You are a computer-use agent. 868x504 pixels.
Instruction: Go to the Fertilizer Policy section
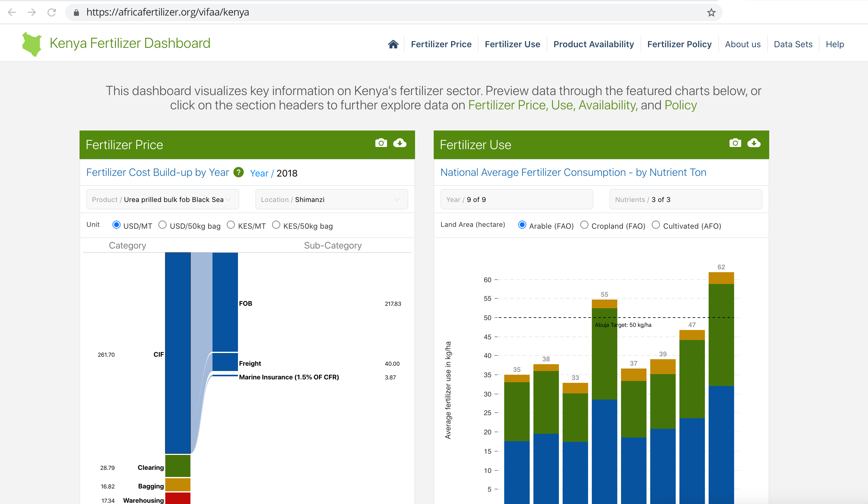click(679, 44)
